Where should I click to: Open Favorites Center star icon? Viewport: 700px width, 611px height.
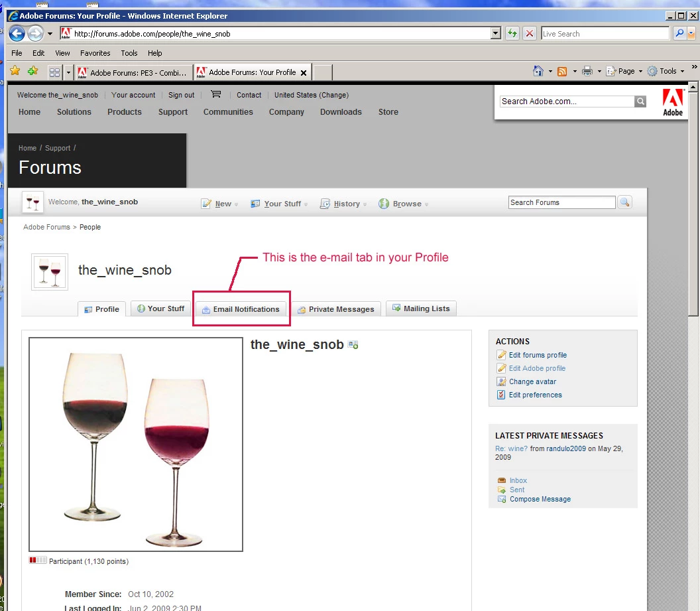coord(15,71)
